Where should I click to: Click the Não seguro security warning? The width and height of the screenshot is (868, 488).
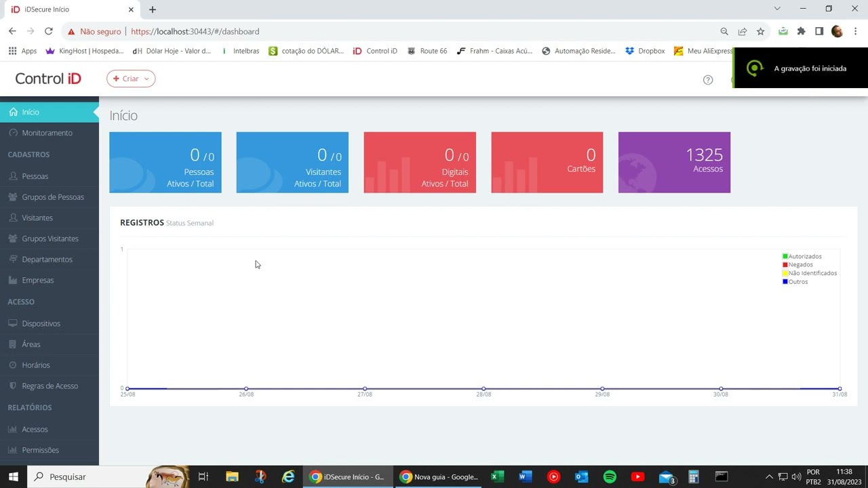click(94, 31)
